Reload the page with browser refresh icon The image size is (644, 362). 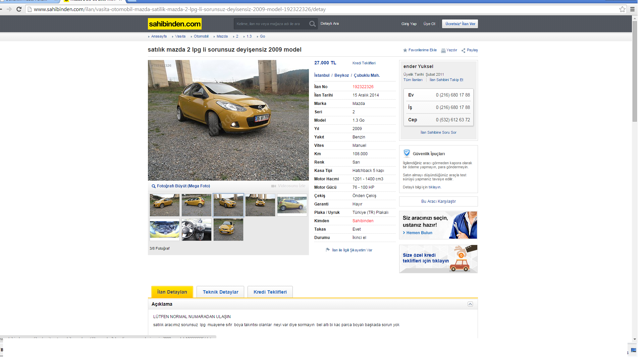[19, 9]
